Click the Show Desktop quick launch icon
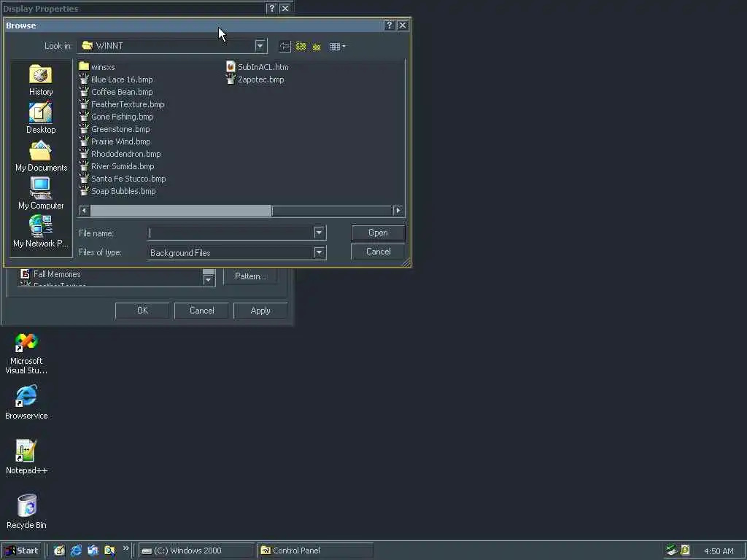747x560 pixels. [59, 551]
